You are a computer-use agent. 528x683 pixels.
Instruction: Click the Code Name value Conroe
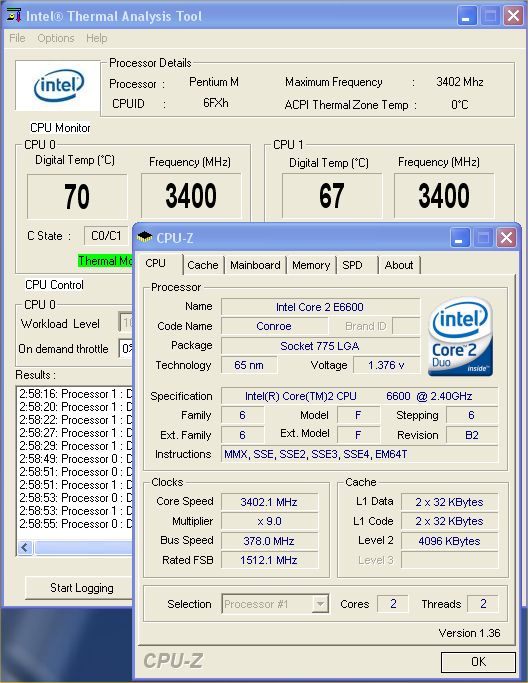click(x=274, y=326)
